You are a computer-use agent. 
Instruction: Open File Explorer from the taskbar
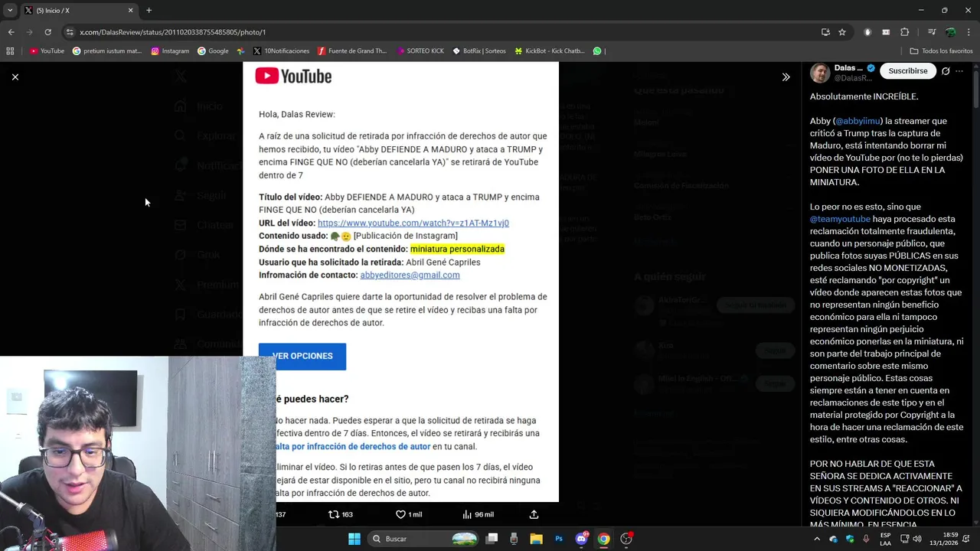coord(536,539)
